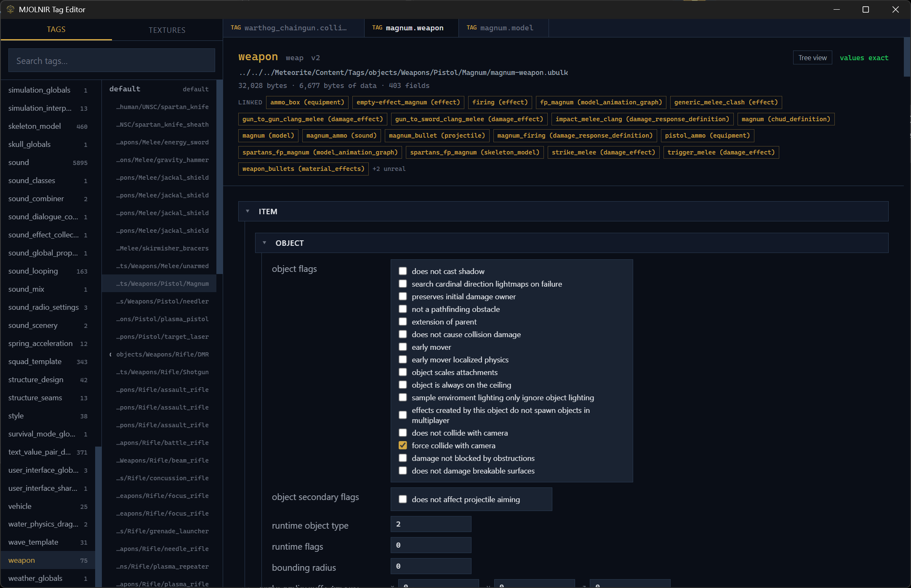Enable 'does not cast shadow' flag
Image resolution: width=911 pixels, height=588 pixels.
403,271
